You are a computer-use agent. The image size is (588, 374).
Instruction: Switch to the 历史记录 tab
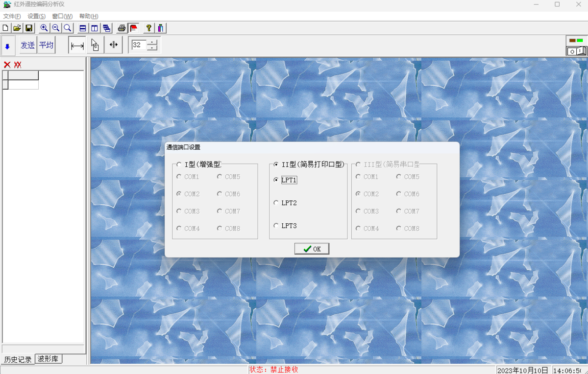pyautogui.click(x=18, y=359)
